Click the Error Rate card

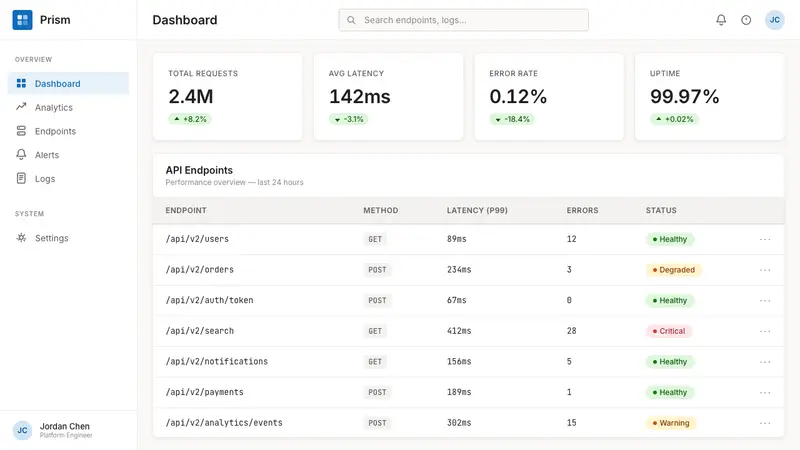(549, 96)
